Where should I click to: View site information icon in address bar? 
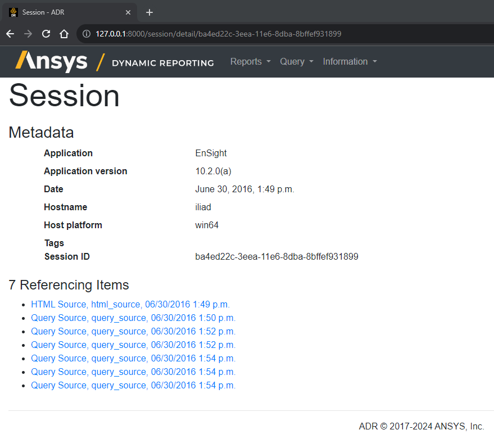(x=87, y=34)
